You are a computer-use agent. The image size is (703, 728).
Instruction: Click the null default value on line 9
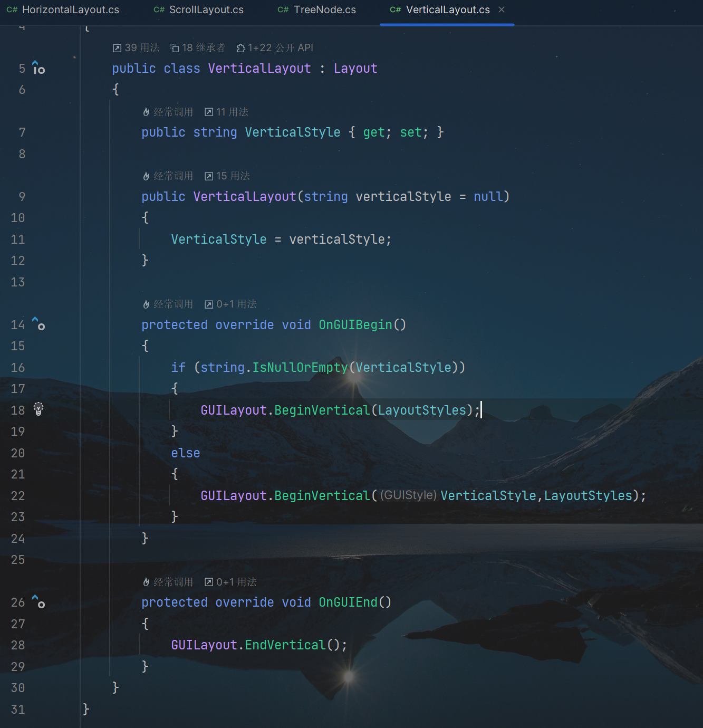tap(488, 197)
